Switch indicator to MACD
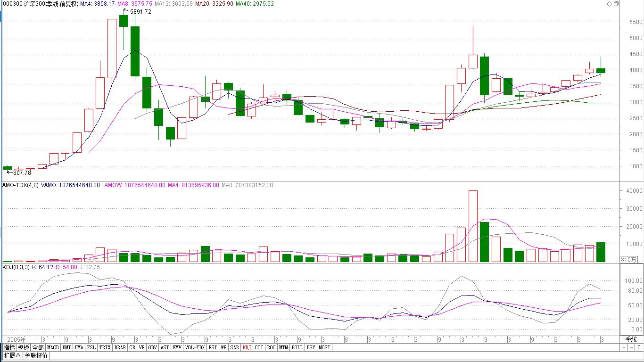Viewport: 644px width, 362px height. [53, 347]
